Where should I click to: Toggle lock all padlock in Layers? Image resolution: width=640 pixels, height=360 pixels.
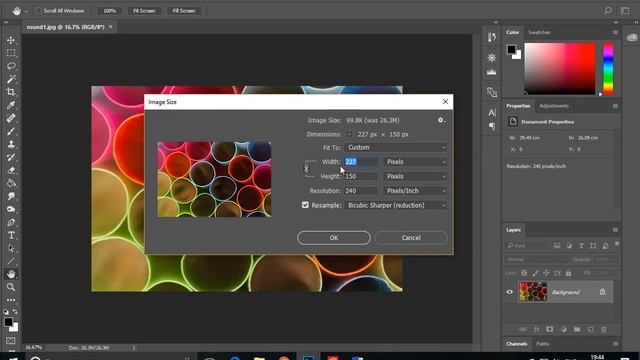568,273
